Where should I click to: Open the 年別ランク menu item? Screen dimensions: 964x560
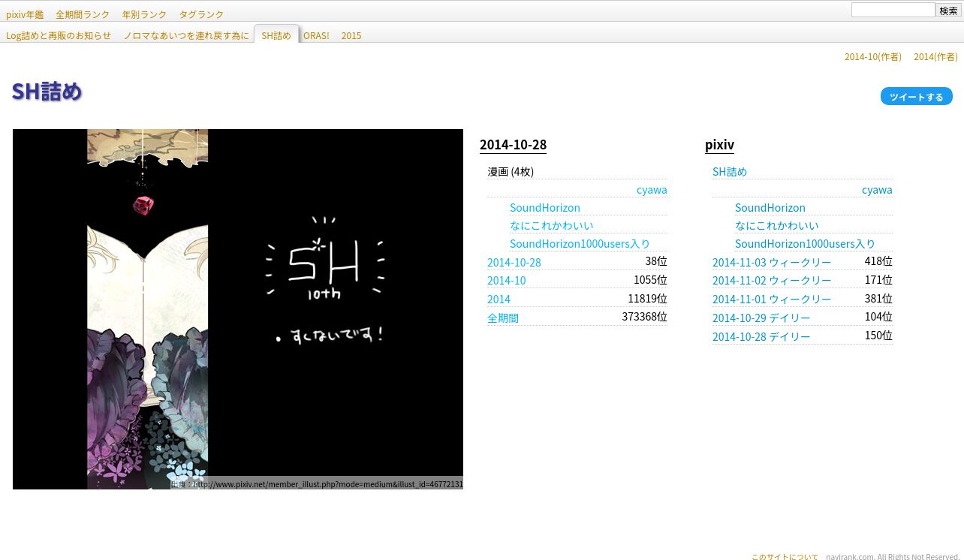[x=144, y=14]
